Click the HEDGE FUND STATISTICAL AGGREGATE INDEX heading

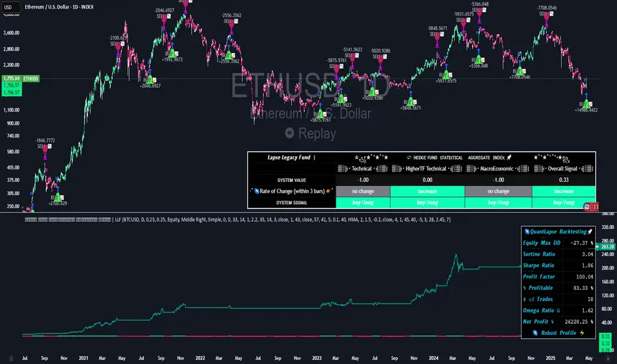459,158
